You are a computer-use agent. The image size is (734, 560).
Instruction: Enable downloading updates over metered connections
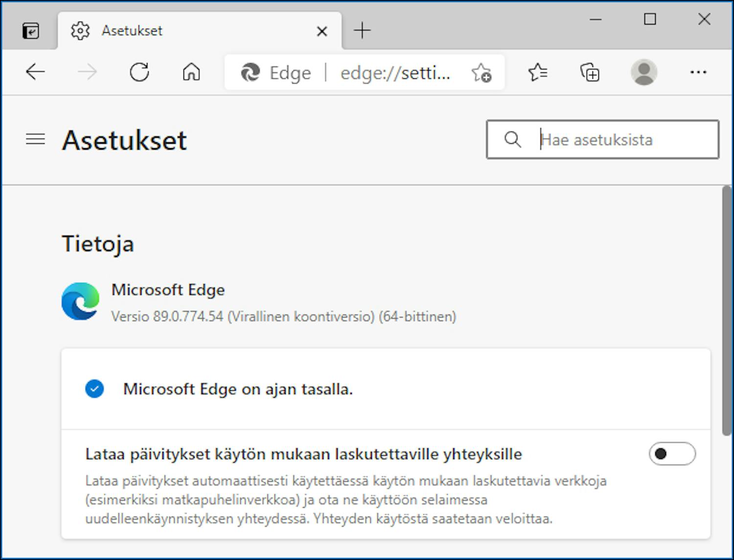point(672,454)
